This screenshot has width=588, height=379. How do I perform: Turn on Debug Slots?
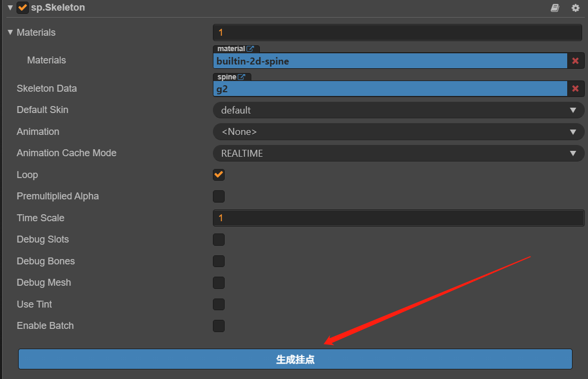pyautogui.click(x=219, y=239)
